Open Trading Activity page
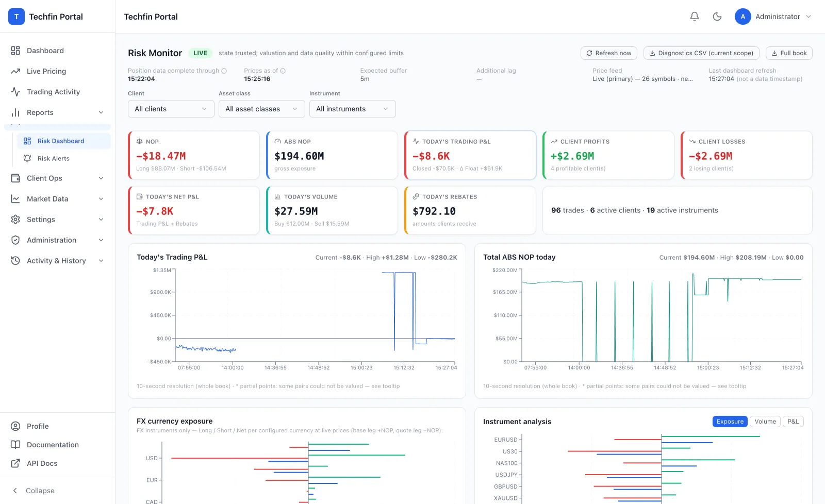Image resolution: width=825 pixels, height=504 pixels. [57, 92]
